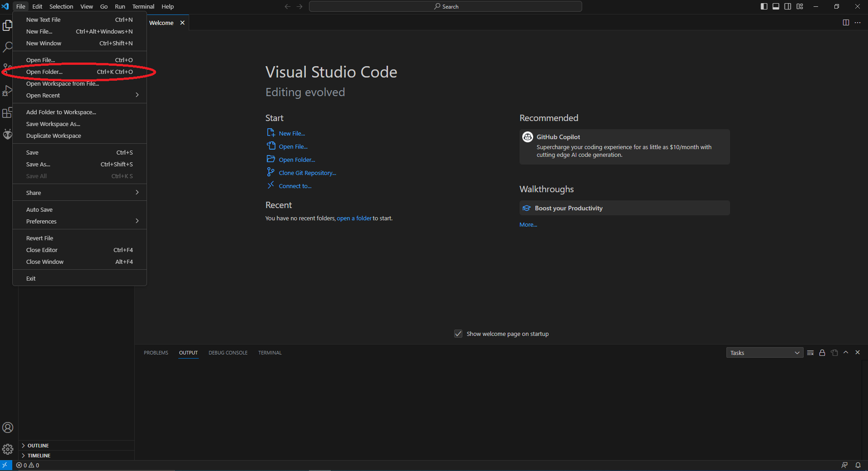Toggle panel visibility in the title bar
This screenshot has height=471, width=868.
(x=776, y=6)
